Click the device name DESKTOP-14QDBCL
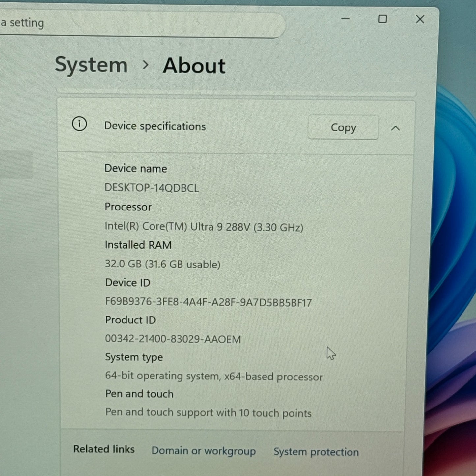This screenshot has height=476, width=476. (152, 188)
